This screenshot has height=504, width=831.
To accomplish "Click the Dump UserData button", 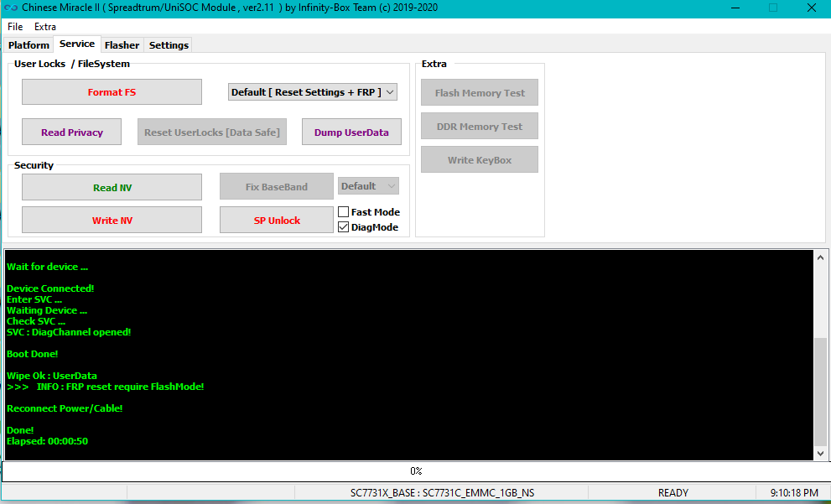I will (x=351, y=132).
